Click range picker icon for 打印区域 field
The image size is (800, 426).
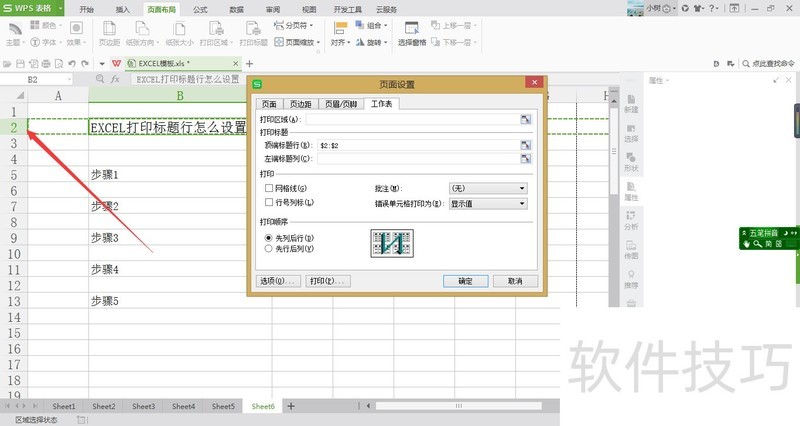pos(525,120)
